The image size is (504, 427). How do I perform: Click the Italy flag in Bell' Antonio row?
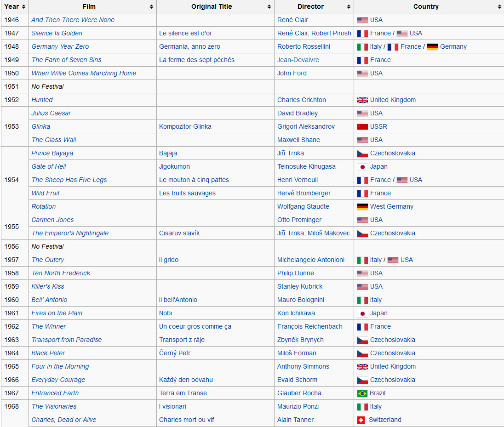(x=362, y=300)
